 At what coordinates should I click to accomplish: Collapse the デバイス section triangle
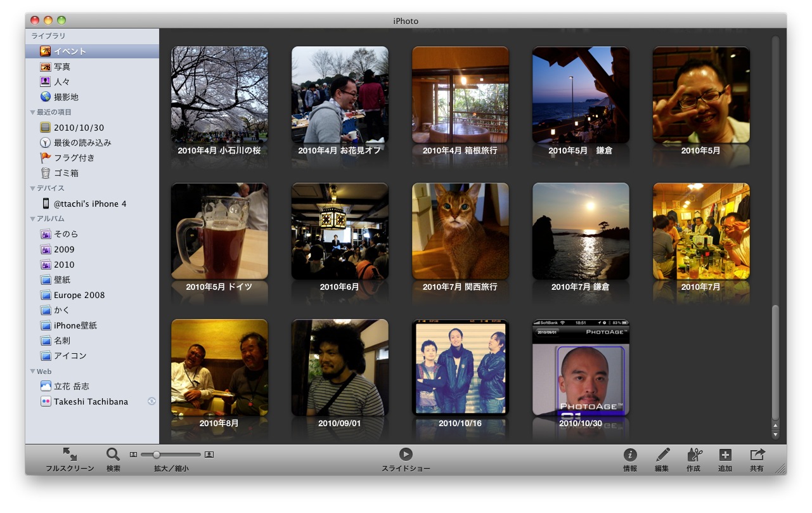tap(33, 188)
